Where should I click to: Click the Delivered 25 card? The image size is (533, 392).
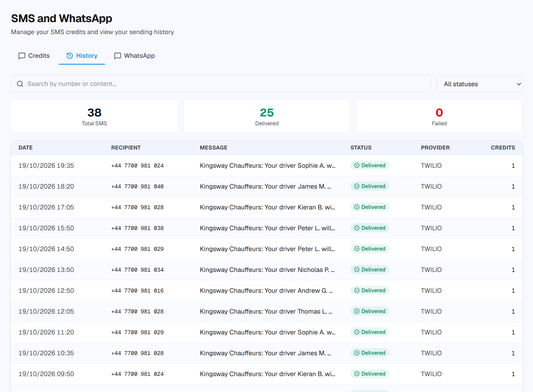267,116
